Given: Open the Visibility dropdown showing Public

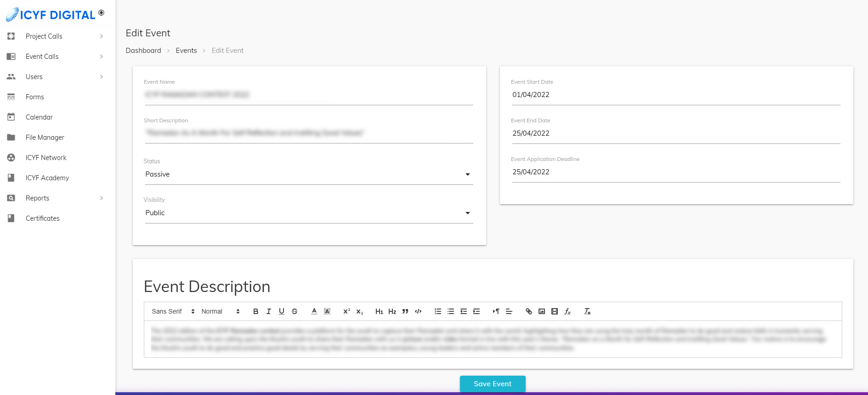Looking at the screenshot, I should click(x=309, y=213).
